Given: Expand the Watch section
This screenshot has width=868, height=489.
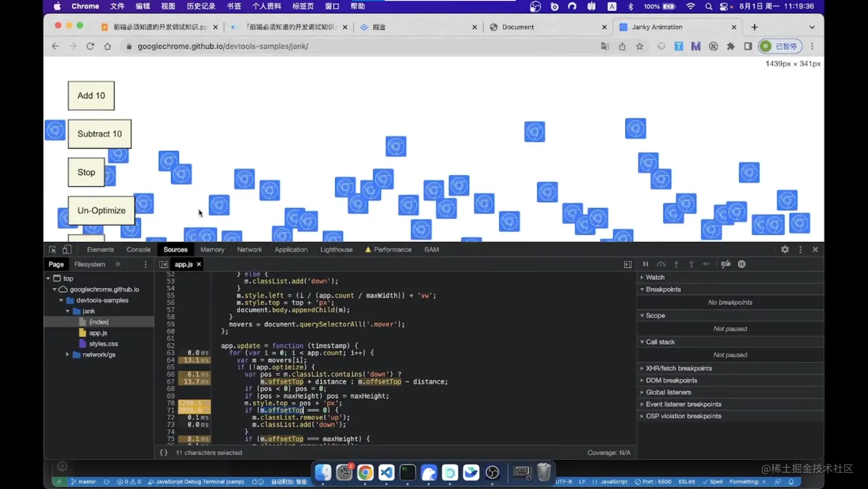Looking at the screenshot, I should [x=655, y=277].
